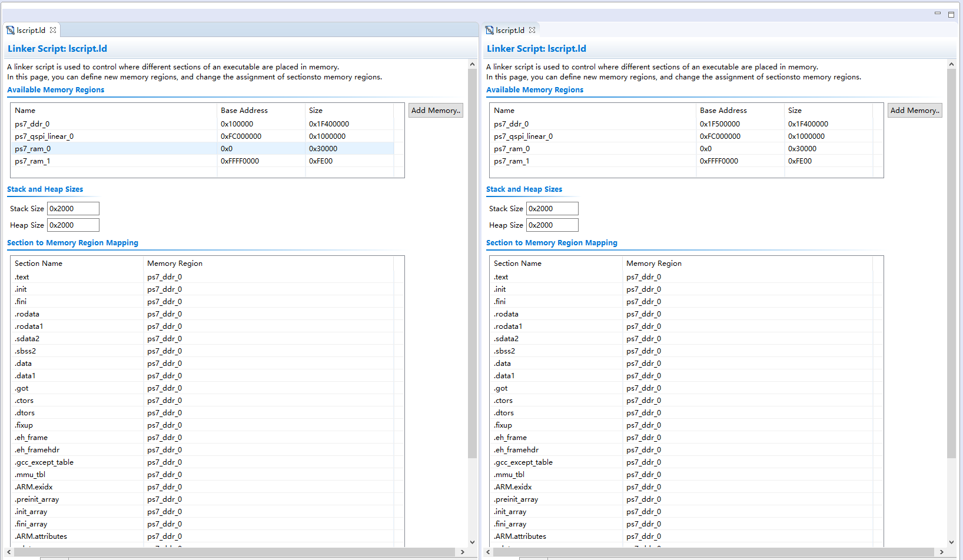
Task: Click right arrow of left horizontal scrollbar
Action: click(x=462, y=552)
